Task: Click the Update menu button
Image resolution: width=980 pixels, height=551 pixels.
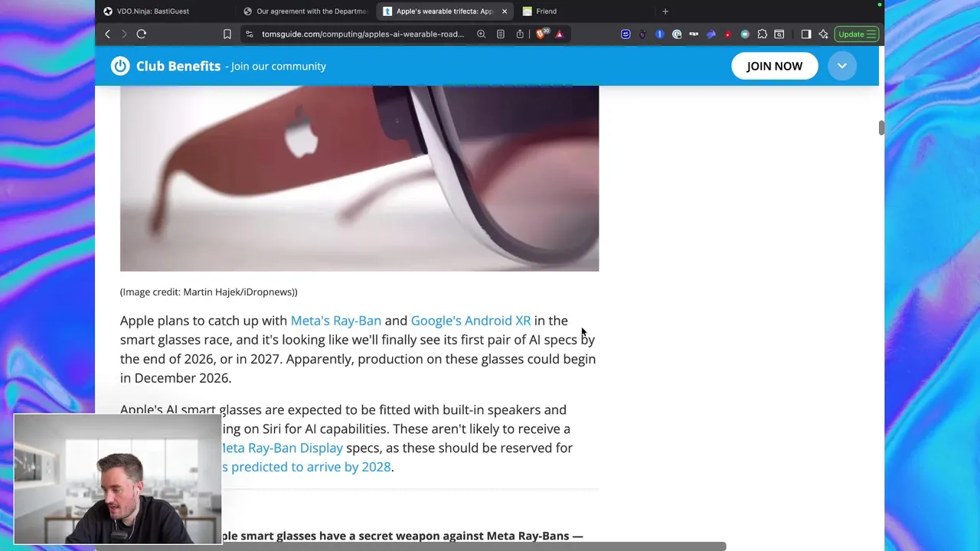Action: coord(857,34)
